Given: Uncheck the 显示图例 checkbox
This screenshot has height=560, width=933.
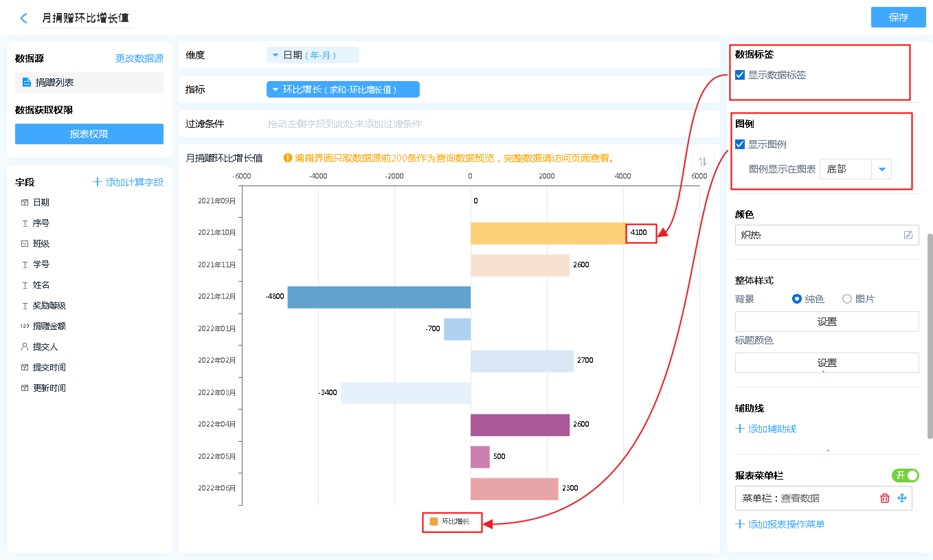Looking at the screenshot, I should [x=740, y=144].
